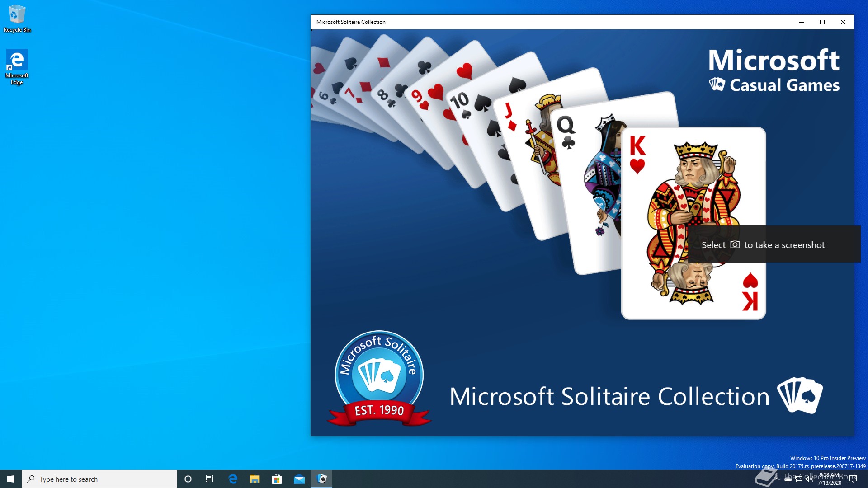Open the network status tray icon

point(799,479)
